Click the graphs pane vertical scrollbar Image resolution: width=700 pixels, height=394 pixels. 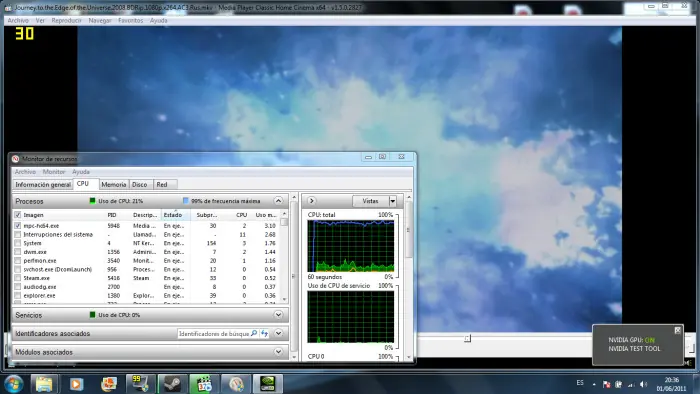(x=409, y=277)
